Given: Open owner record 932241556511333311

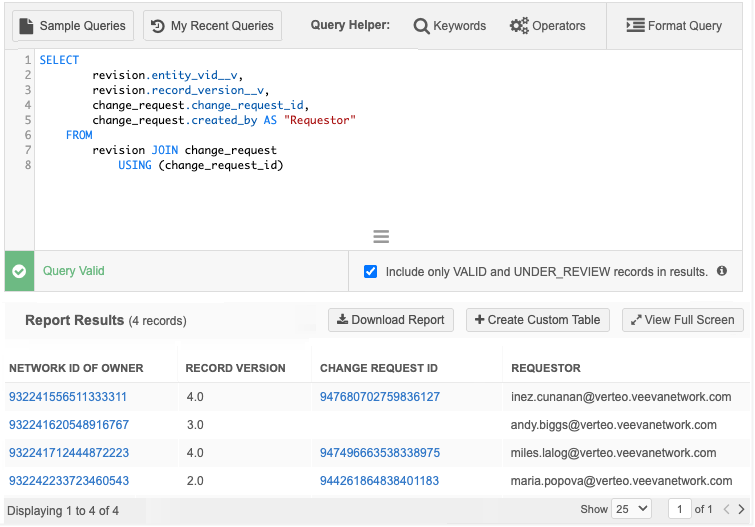Looking at the screenshot, I should (68, 397).
